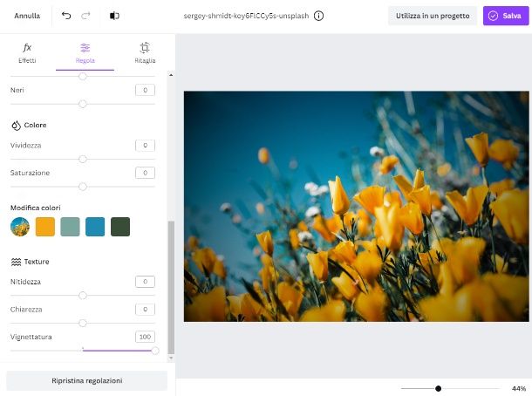The image size is (532, 396).
Task: Click the Vividezza value field
Action: pos(146,146)
